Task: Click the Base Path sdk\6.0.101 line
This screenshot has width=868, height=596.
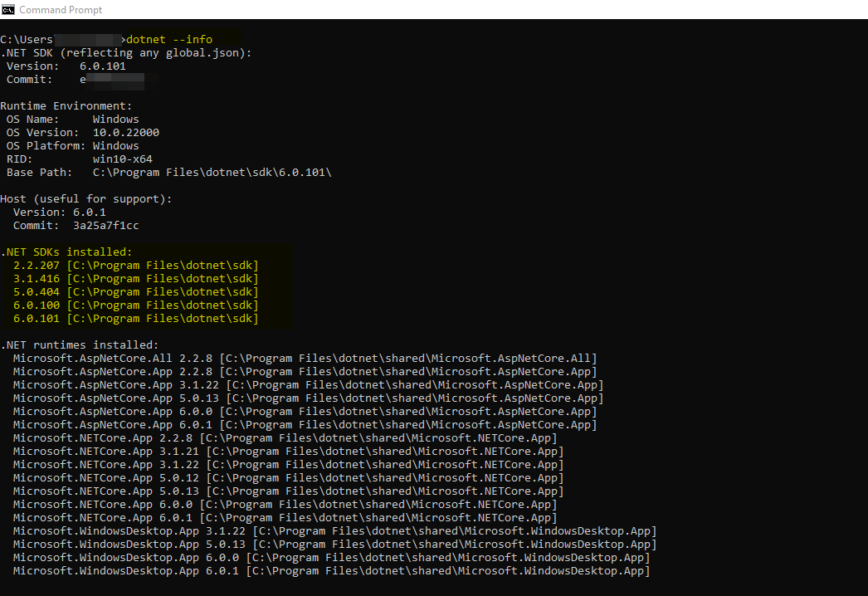Action: tap(168, 173)
